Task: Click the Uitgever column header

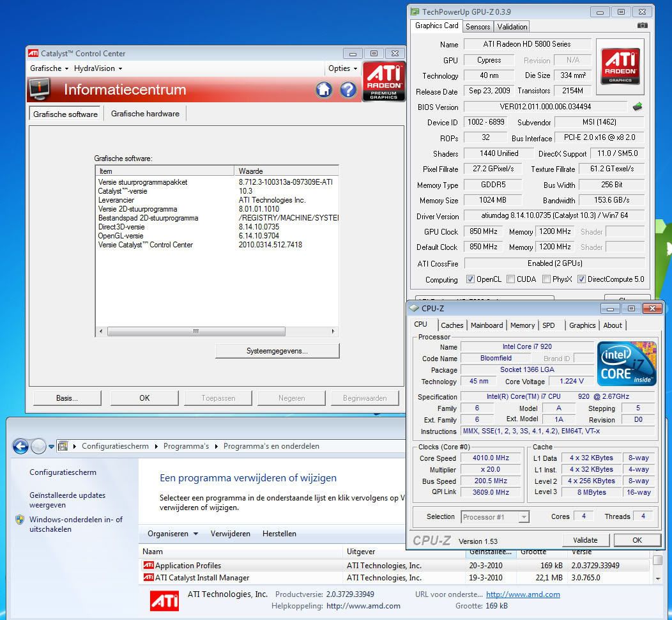Action: point(405,552)
